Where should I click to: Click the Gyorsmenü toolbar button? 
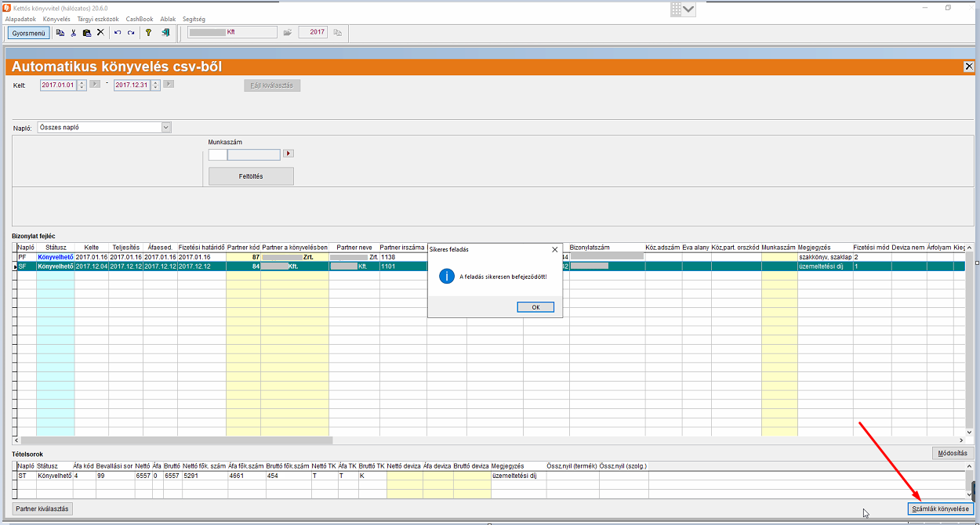point(29,33)
